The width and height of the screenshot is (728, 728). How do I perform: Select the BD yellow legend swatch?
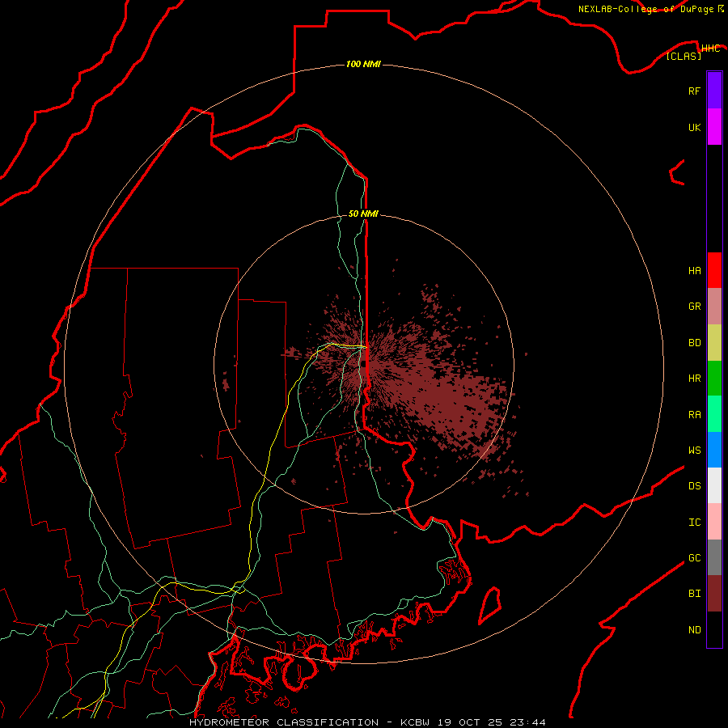click(714, 343)
